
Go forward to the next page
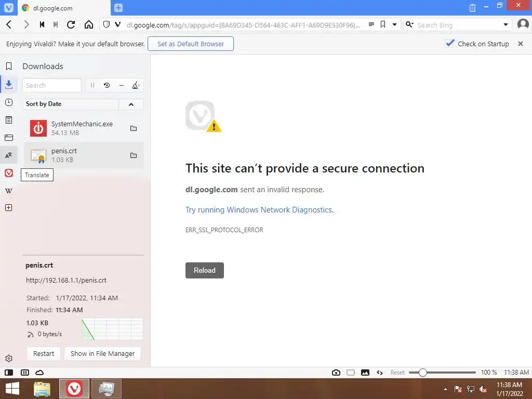26,24
